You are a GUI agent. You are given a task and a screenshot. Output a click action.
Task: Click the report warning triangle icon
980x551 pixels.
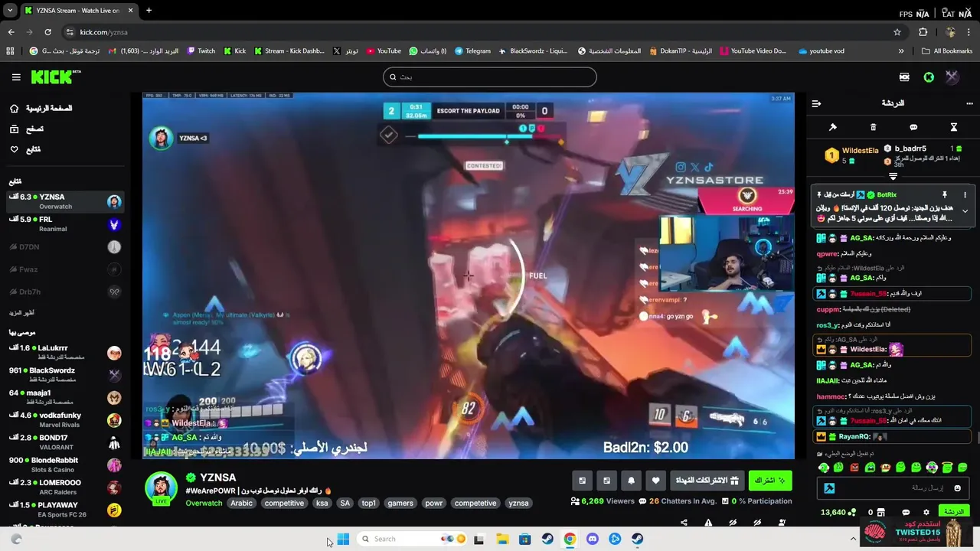[x=708, y=523]
